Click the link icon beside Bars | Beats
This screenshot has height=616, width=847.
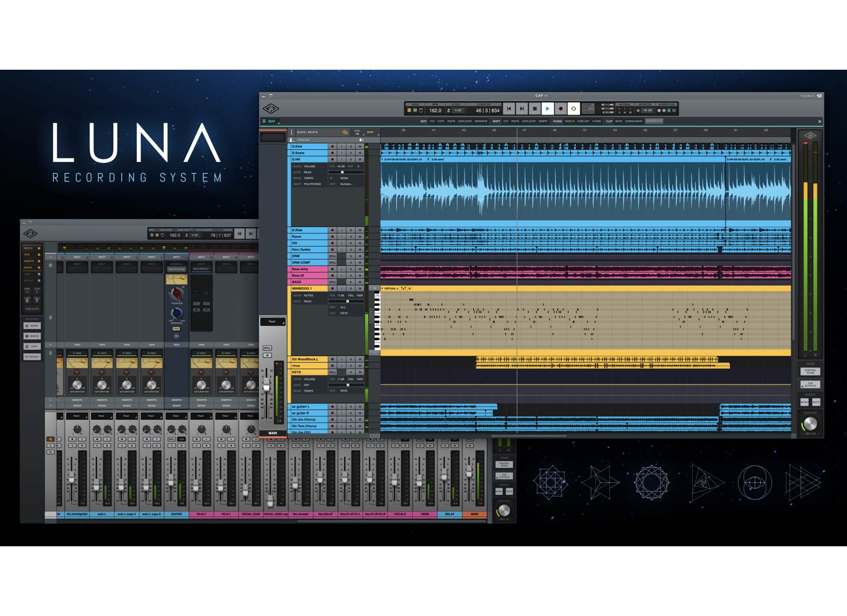tap(345, 133)
